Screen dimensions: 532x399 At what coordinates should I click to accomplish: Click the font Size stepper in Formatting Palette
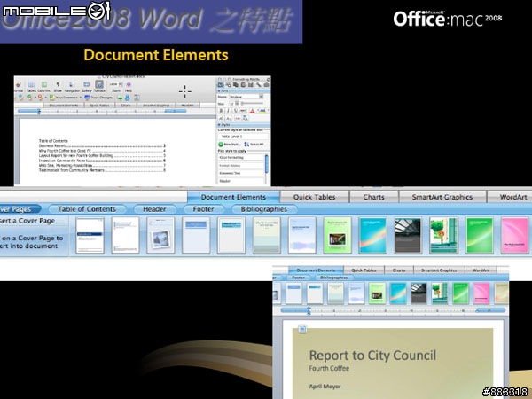[x=237, y=103]
